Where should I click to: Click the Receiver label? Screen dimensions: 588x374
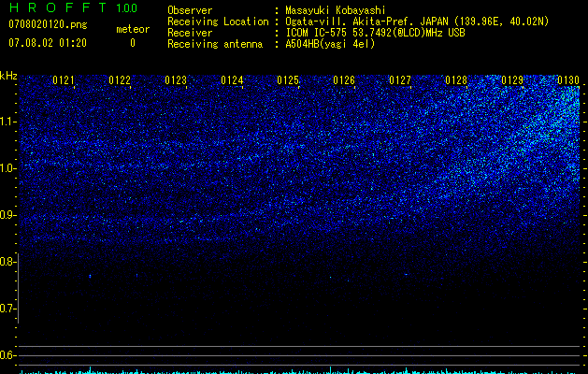pos(190,33)
